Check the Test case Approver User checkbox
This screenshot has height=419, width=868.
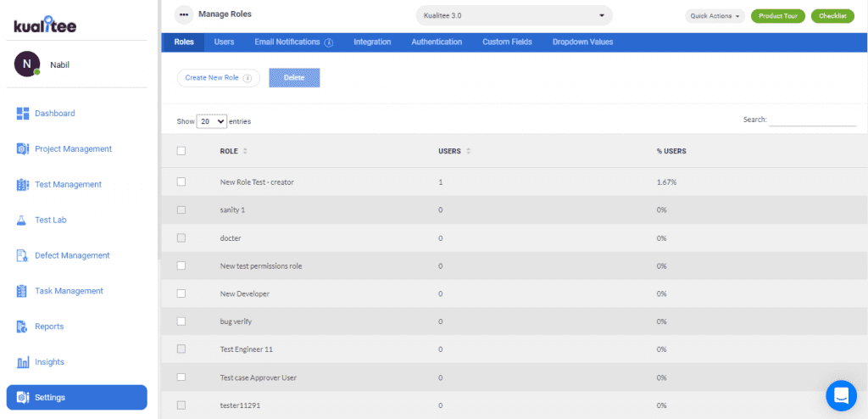(x=181, y=377)
